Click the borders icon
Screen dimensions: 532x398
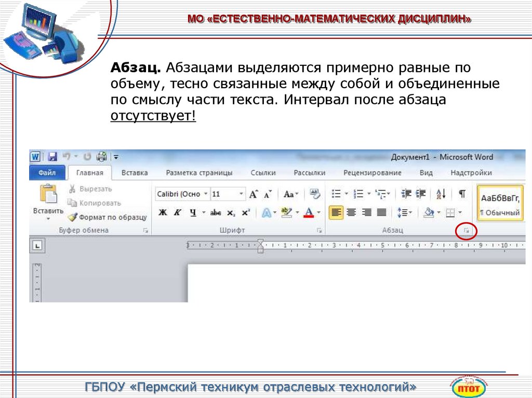(x=450, y=213)
